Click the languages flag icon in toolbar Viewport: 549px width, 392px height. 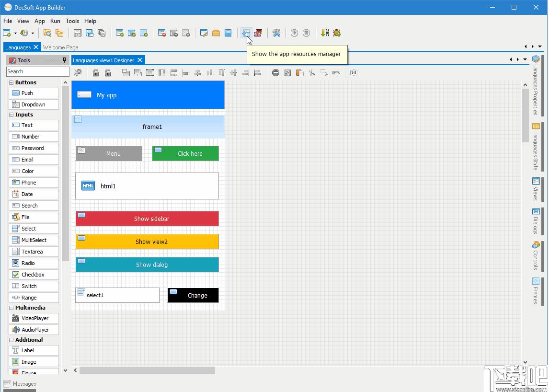pyautogui.click(x=258, y=33)
